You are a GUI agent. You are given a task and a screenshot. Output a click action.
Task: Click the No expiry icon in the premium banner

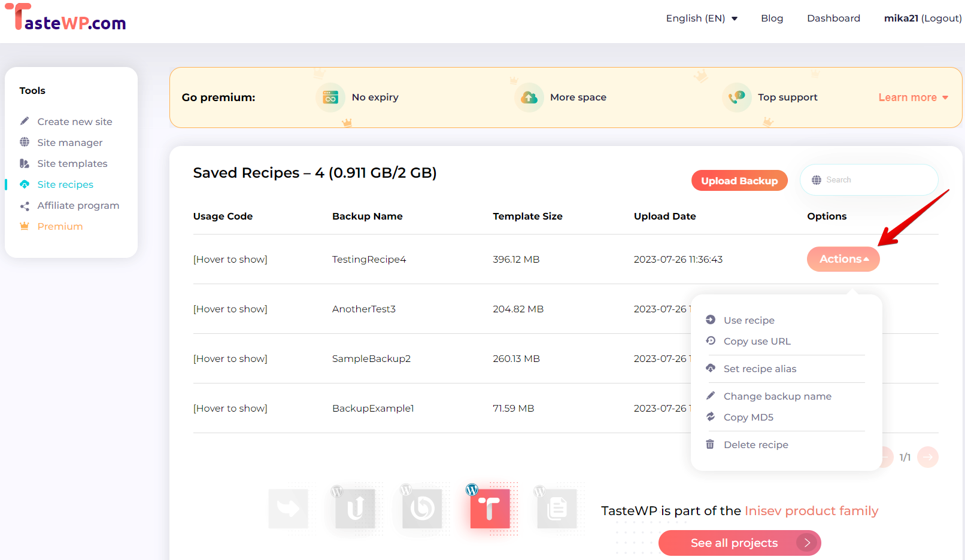point(330,97)
